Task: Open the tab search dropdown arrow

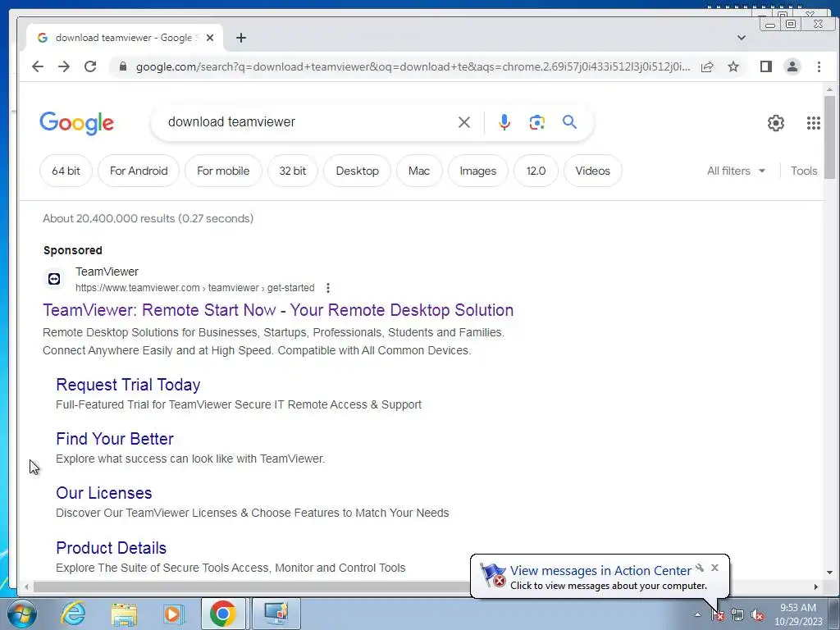Action: pyautogui.click(x=742, y=38)
